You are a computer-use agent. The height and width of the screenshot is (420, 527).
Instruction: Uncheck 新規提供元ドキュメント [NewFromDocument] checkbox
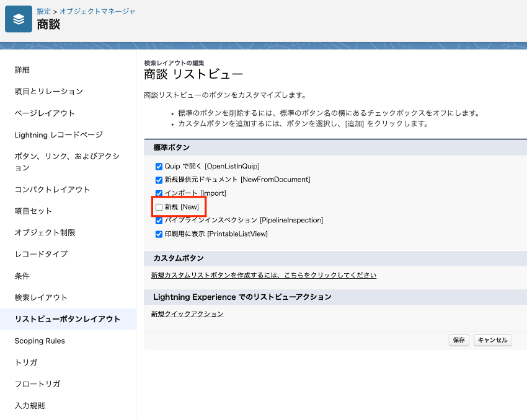coord(159,180)
